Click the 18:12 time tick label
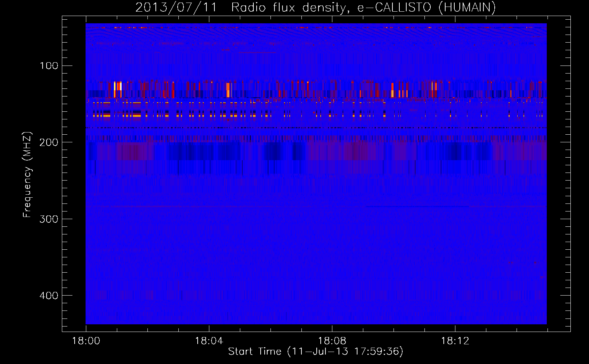Viewport: 589px width, 364px height. click(x=455, y=341)
